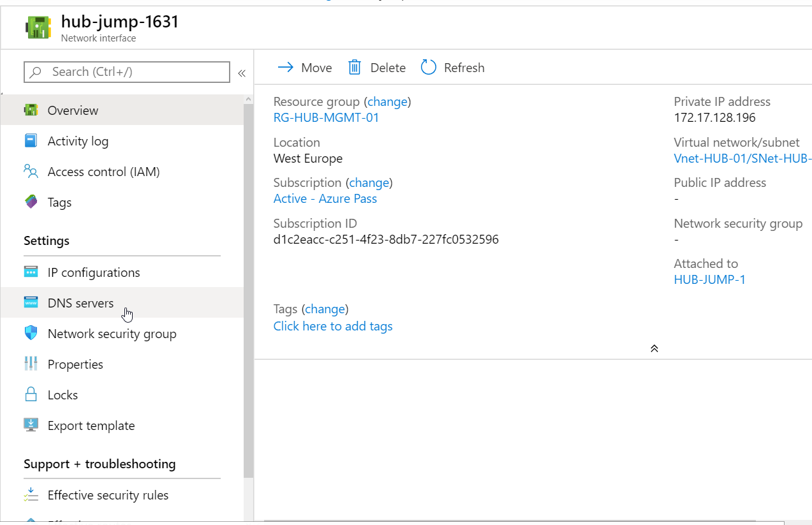Click the Network security group shield icon
The width and height of the screenshot is (812, 525).
(31, 334)
